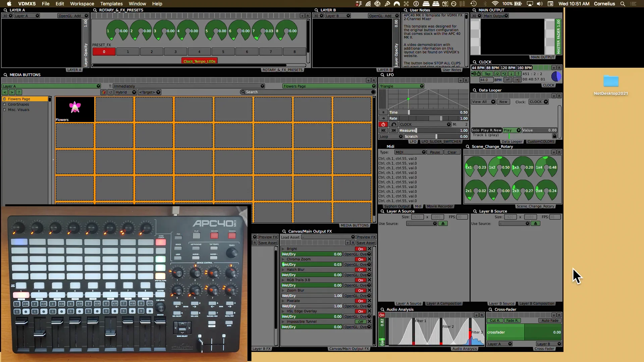
Task: Toggle the Bright effect On button
Action: [x=361, y=249]
